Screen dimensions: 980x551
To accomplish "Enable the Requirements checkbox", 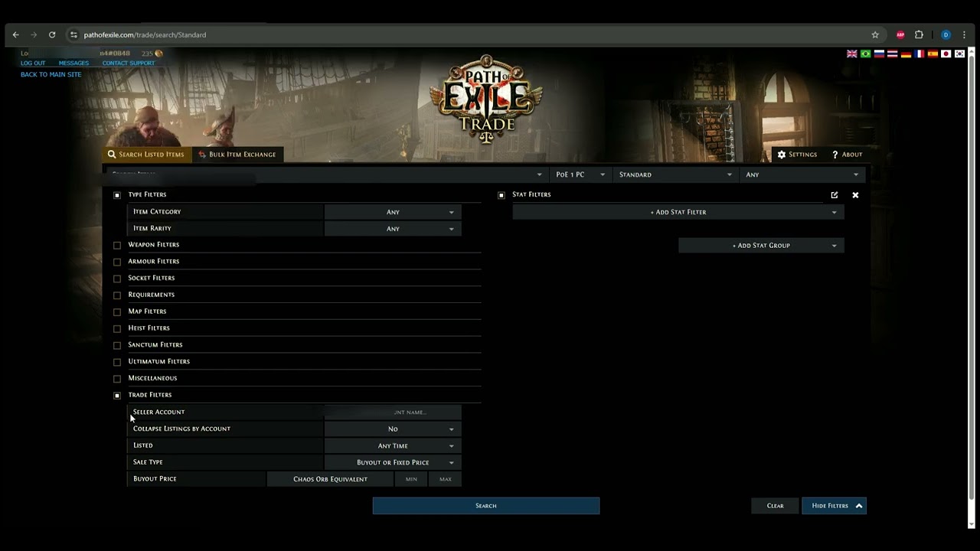I will (x=117, y=295).
